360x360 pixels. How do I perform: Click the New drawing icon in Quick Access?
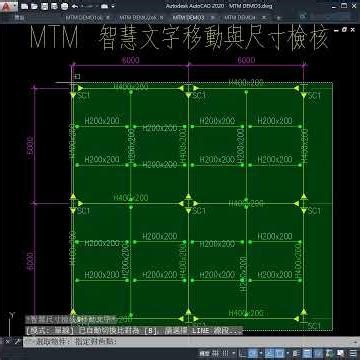(25, 6)
